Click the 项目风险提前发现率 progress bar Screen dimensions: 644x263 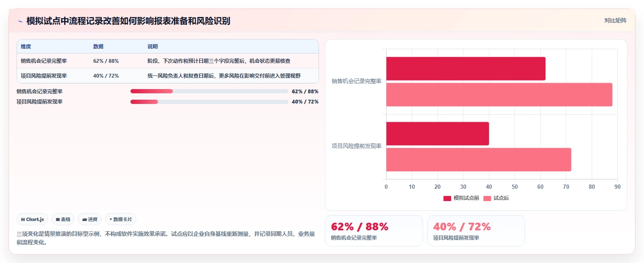[x=209, y=102]
